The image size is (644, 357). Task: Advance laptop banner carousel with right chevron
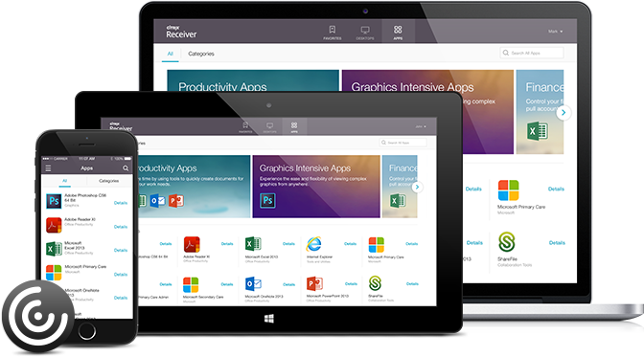(x=563, y=112)
